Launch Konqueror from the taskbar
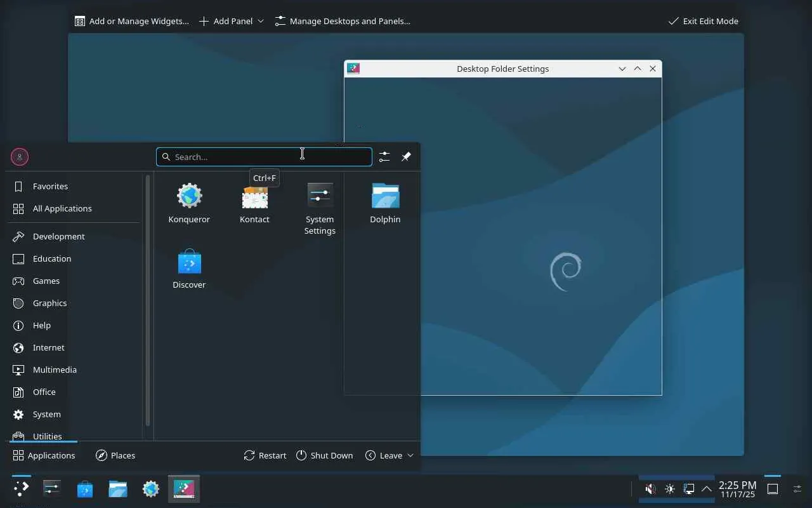The height and width of the screenshot is (508, 812). (x=151, y=489)
